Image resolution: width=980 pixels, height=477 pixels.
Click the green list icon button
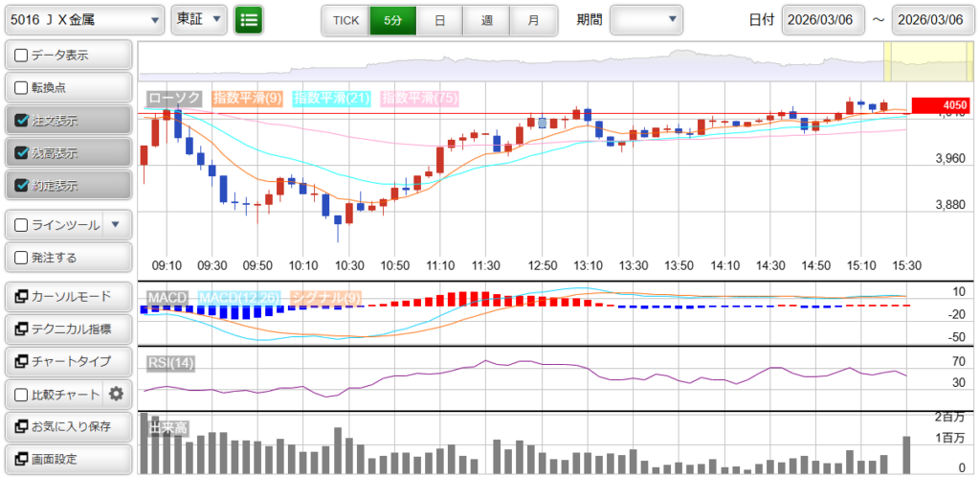click(x=249, y=19)
